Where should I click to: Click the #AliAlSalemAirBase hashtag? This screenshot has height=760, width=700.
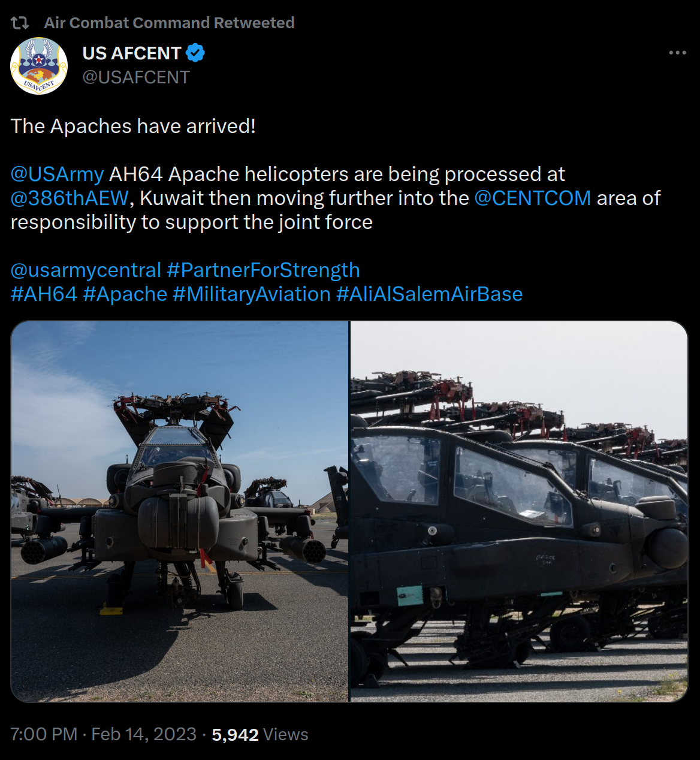(x=430, y=294)
